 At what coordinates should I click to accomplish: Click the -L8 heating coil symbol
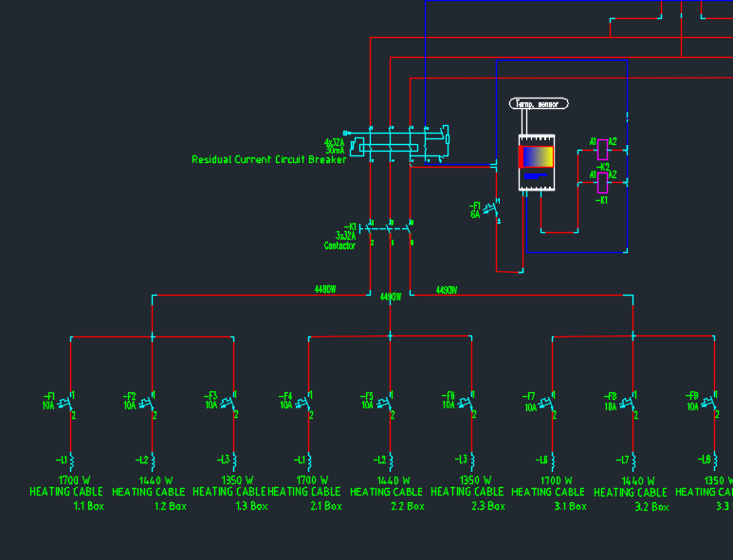715,461
